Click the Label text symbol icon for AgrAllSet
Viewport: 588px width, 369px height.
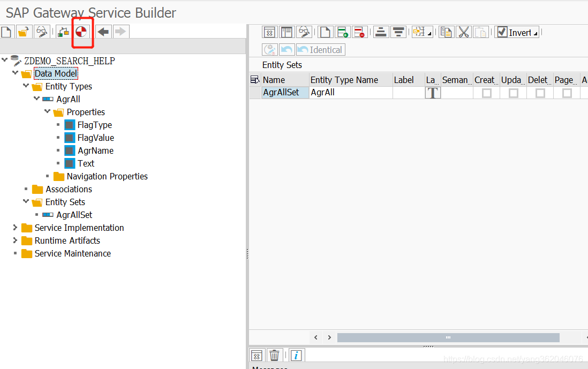tap(433, 93)
